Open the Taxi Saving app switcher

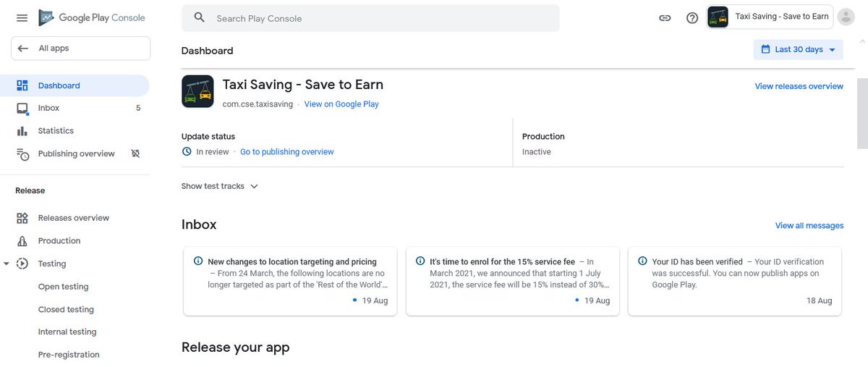tap(770, 17)
